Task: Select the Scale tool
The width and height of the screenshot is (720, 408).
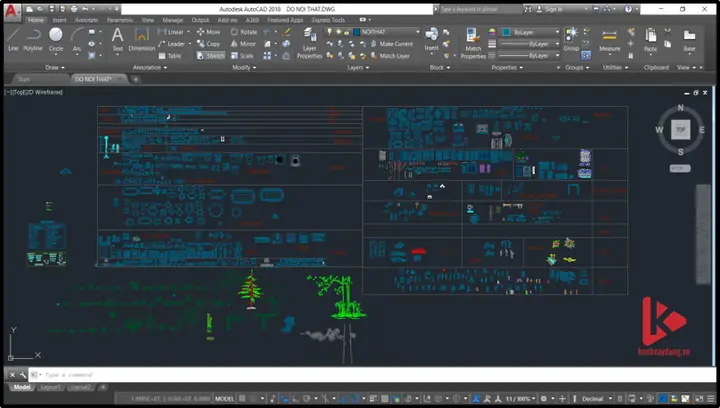Action: point(242,56)
